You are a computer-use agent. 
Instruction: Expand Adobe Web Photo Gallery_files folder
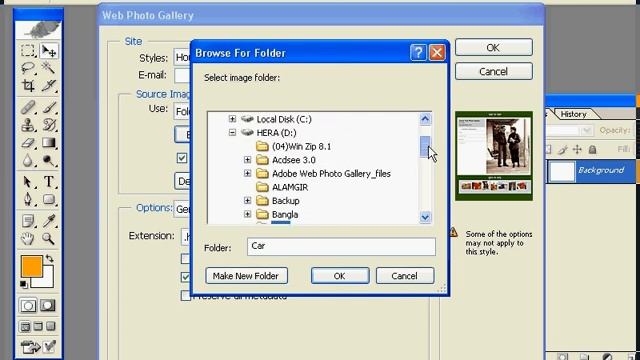pyautogui.click(x=248, y=173)
